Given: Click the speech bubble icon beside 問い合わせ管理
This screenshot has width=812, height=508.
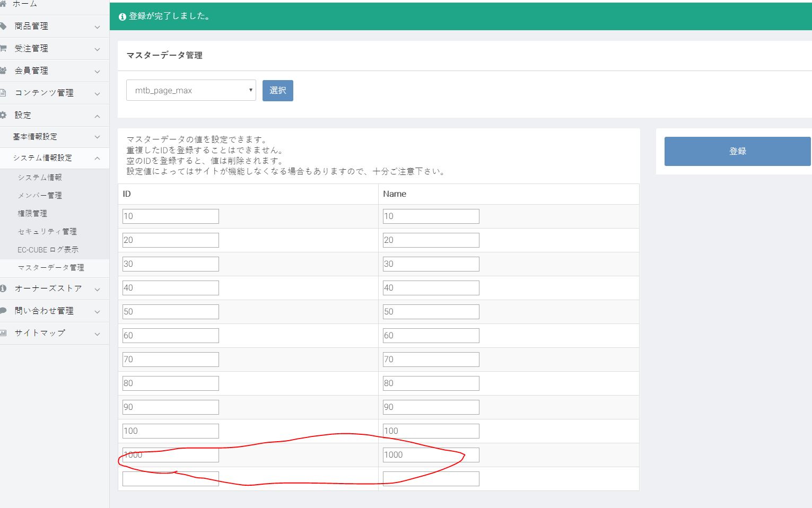Looking at the screenshot, I should 3,311.
